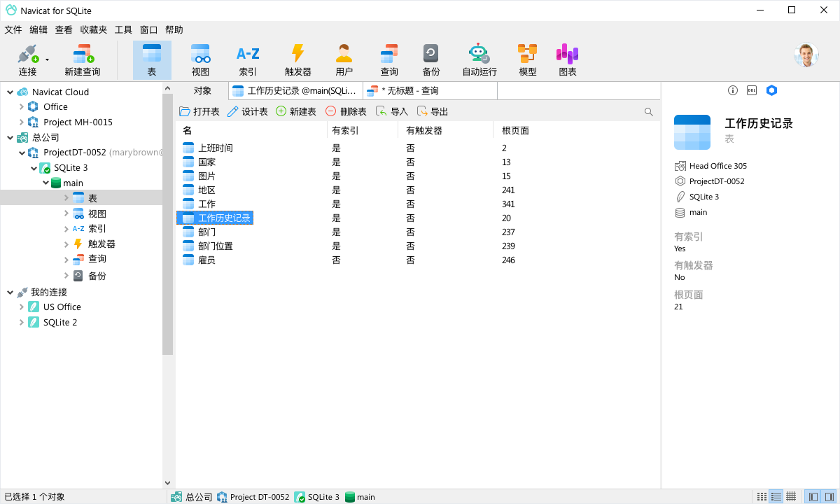This screenshot has width=840, height=504.
Task: Click the search magnifier icon in object list
Action: tap(649, 112)
